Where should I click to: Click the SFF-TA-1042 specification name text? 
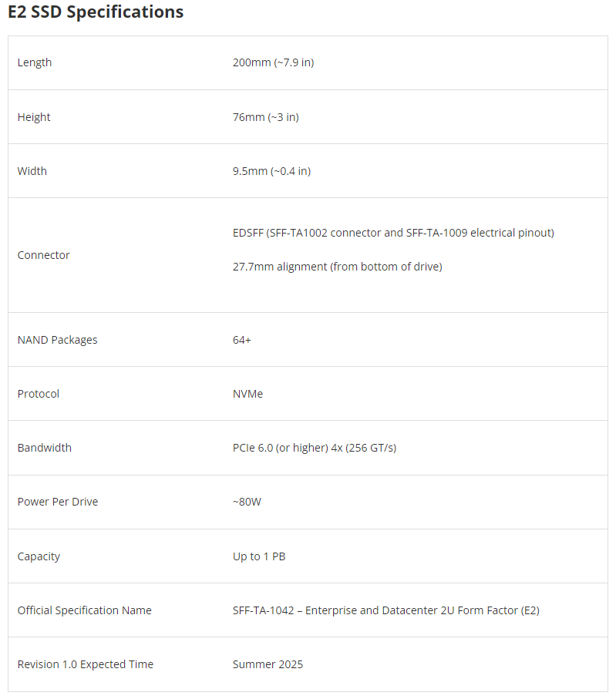[x=385, y=610]
